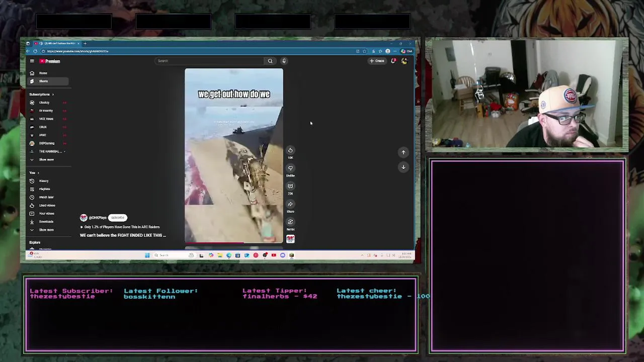Screen dimensions: 644x362
Task: Click the YouTube Premium logo
Action: pyautogui.click(x=50, y=61)
